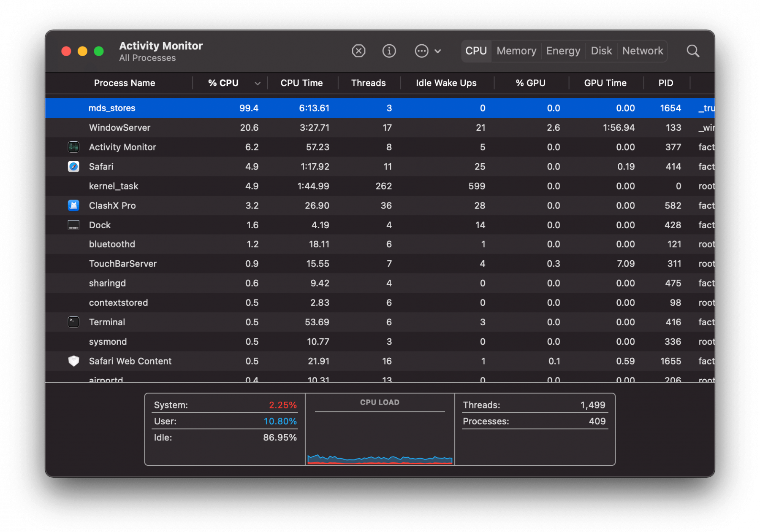Click the stop process X icon
This screenshot has width=760, height=532.
358,51
